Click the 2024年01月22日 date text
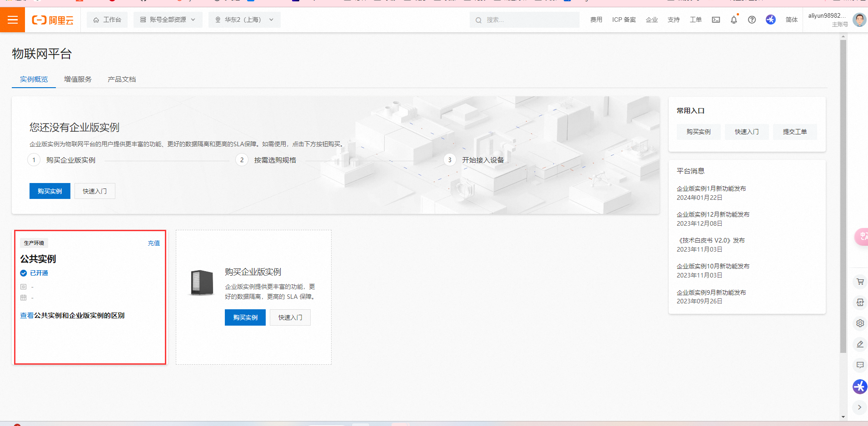Screen dimensions: 868x426 (x=699, y=198)
